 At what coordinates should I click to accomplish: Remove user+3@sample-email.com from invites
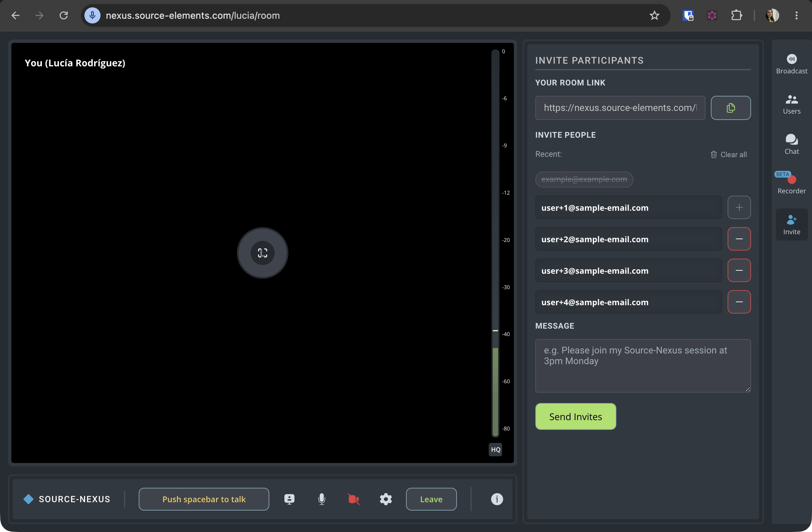(x=739, y=270)
